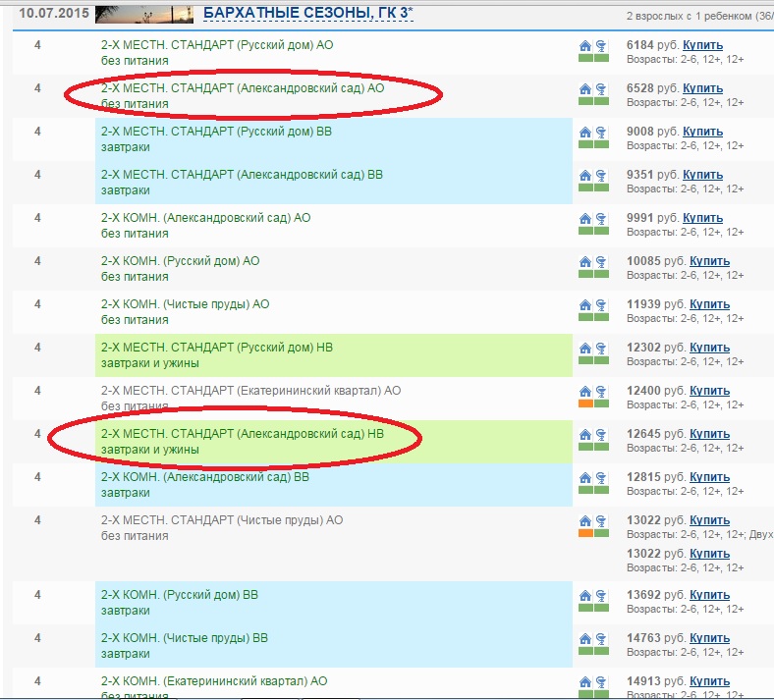Click house icon in the 12400 rub. row
This screenshot has height=700, width=774.
[x=585, y=392]
